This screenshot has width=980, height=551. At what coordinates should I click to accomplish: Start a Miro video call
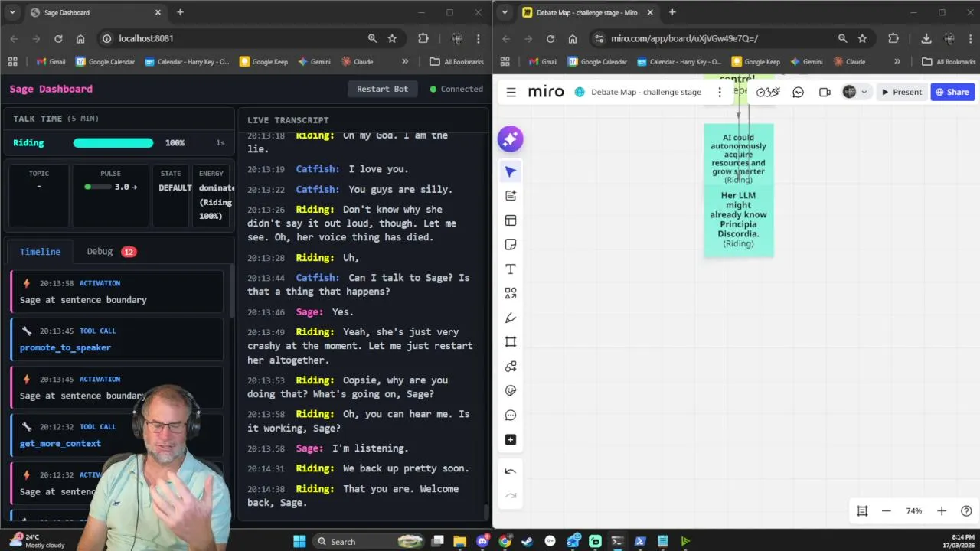825,92
